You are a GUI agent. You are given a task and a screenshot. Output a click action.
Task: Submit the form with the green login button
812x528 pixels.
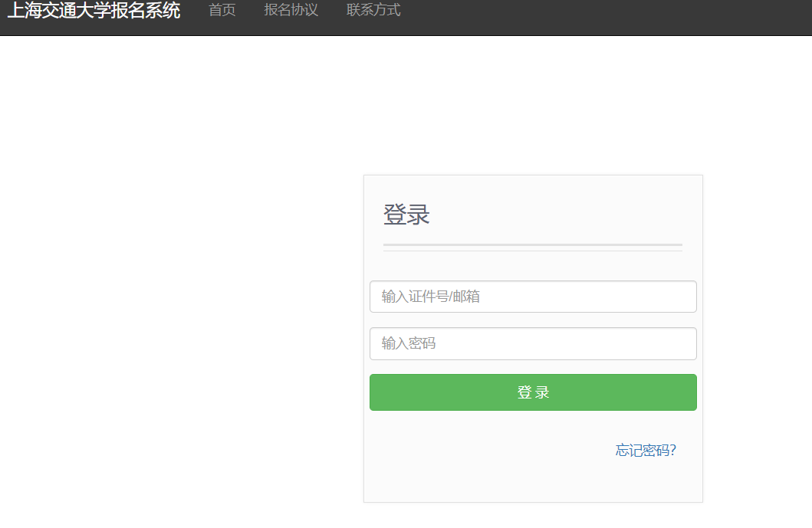point(533,392)
